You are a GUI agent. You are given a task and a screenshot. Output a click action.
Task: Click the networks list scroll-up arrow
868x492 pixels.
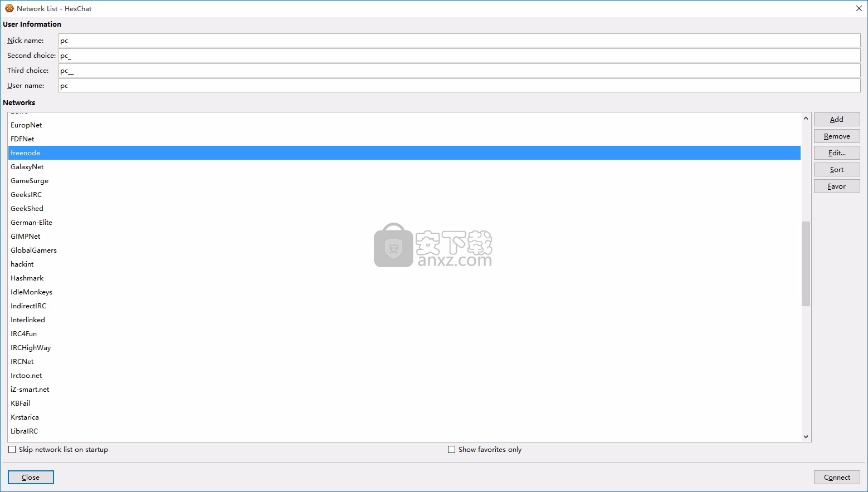point(806,118)
